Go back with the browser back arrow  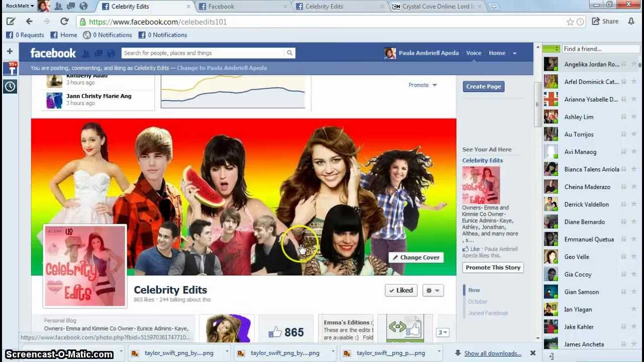(x=29, y=22)
